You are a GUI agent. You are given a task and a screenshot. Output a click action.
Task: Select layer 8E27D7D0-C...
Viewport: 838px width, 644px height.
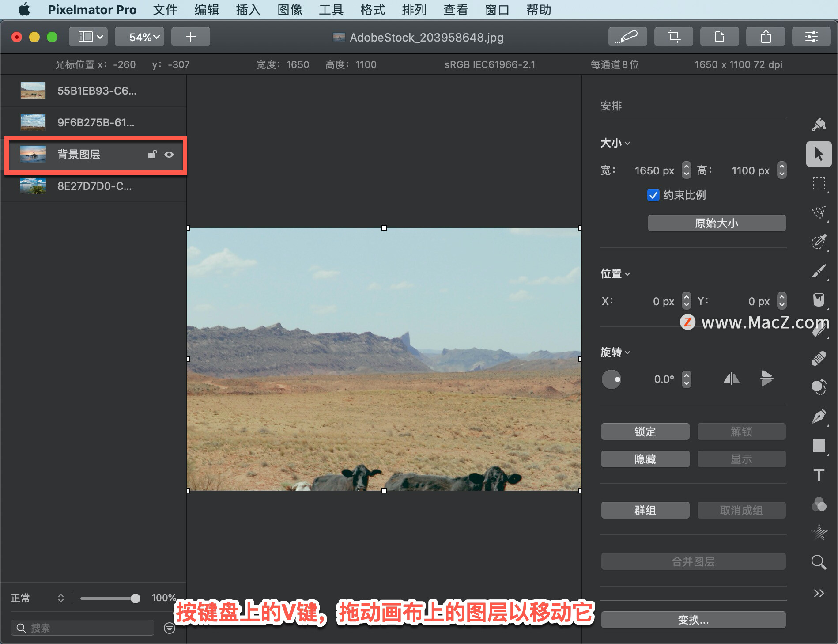(x=94, y=186)
